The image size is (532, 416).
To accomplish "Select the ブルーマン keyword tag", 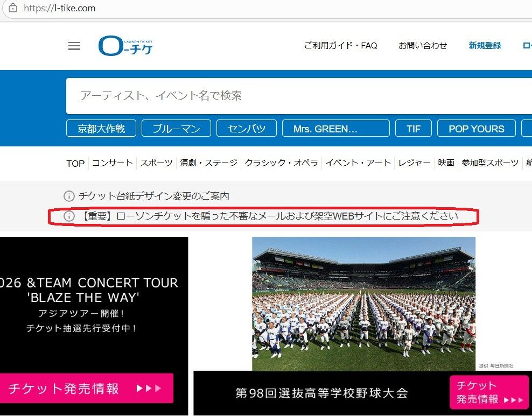I will [176, 129].
